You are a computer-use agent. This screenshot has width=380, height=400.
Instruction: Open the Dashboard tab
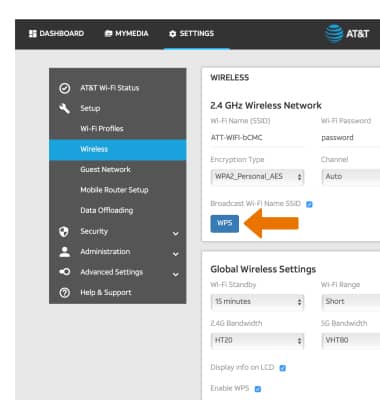[56, 34]
